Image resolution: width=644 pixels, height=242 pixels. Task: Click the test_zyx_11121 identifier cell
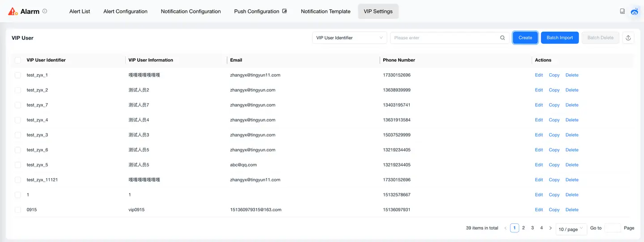click(x=42, y=180)
